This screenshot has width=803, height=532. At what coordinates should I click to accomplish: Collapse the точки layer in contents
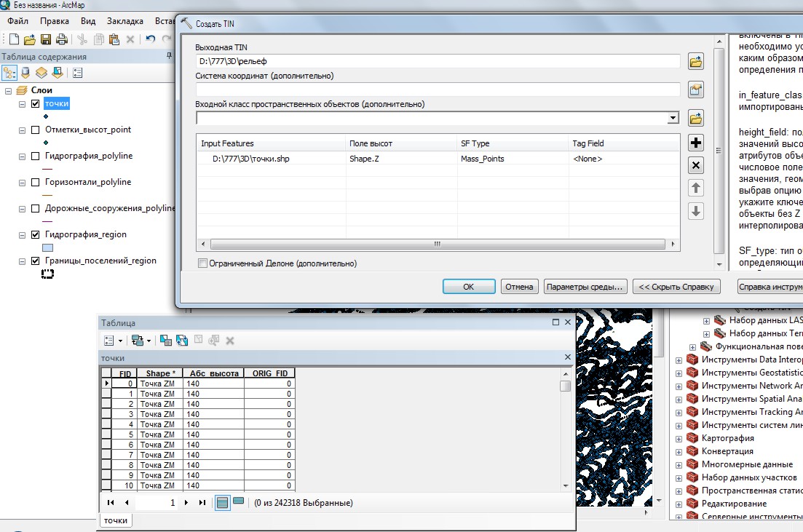(22, 104)
